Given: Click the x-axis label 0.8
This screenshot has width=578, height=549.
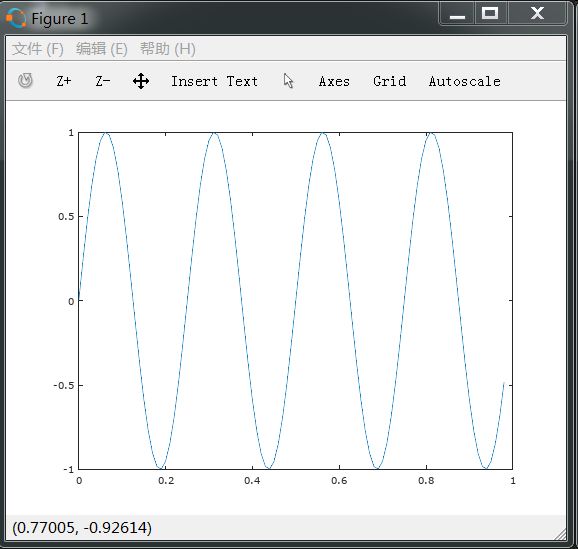Looking at the screenshot, I should [x=426, y=481].
